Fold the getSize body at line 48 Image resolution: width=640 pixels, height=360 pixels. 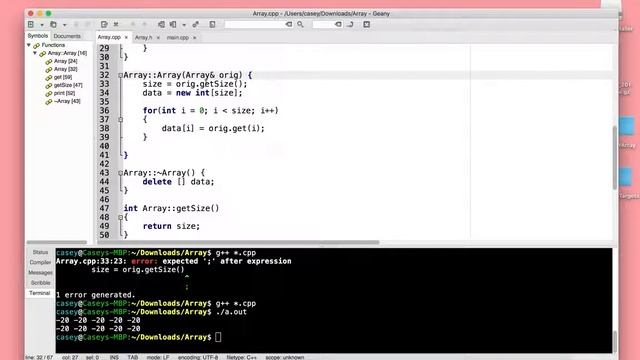pyautogui.click(x=120, y=218)
